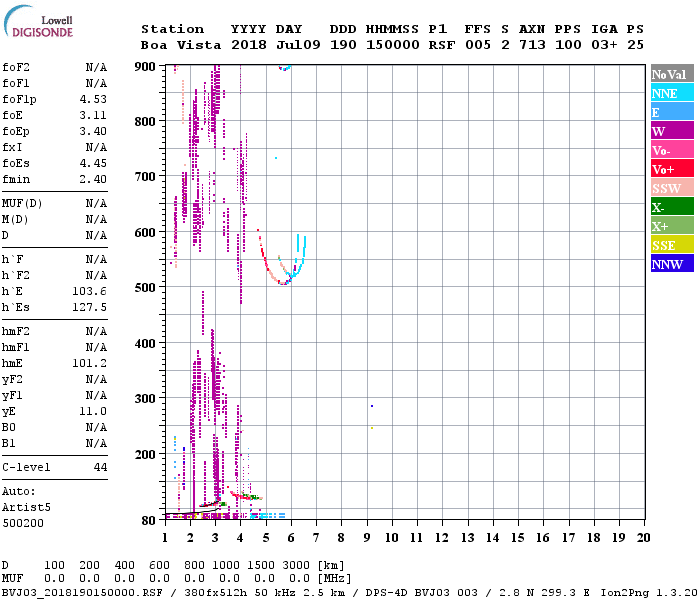Click the day-of-year value 190
This screenshot has width=700, height=600.
point(343,45)
